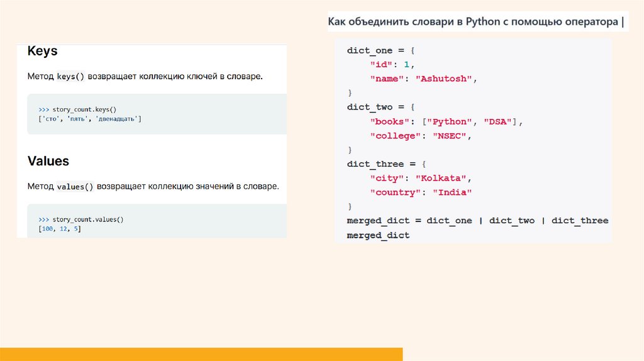Screen dimensions: 644x361
Task: Select the "books": ["Python", "DSA"] entry
Action: tap(445, 121)
